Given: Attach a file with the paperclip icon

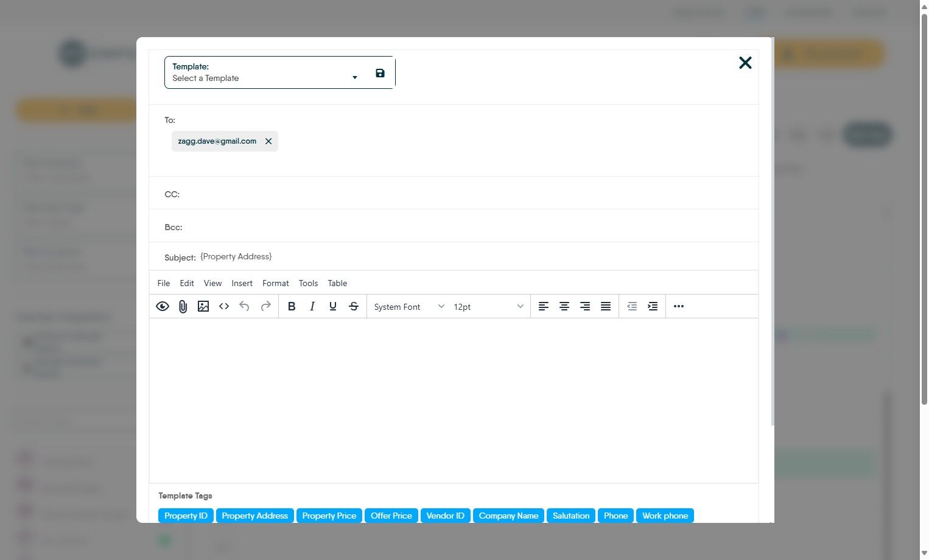Looking at the screenshot, I should [183, 306].
